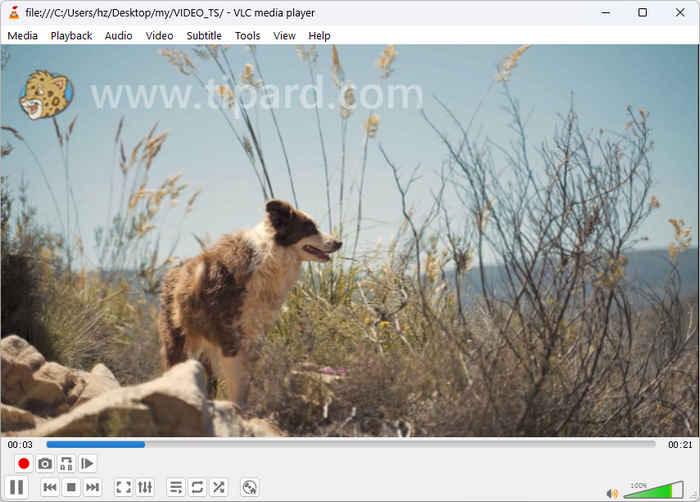Toggle fullscreen video mode
This screenshot has width=700, height=502.
123,487
